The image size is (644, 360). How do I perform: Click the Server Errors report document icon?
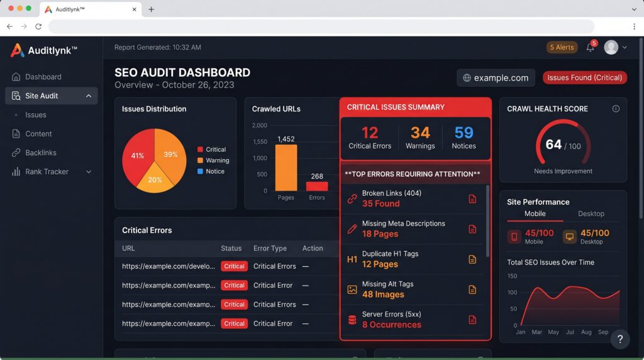click(472, 320)
